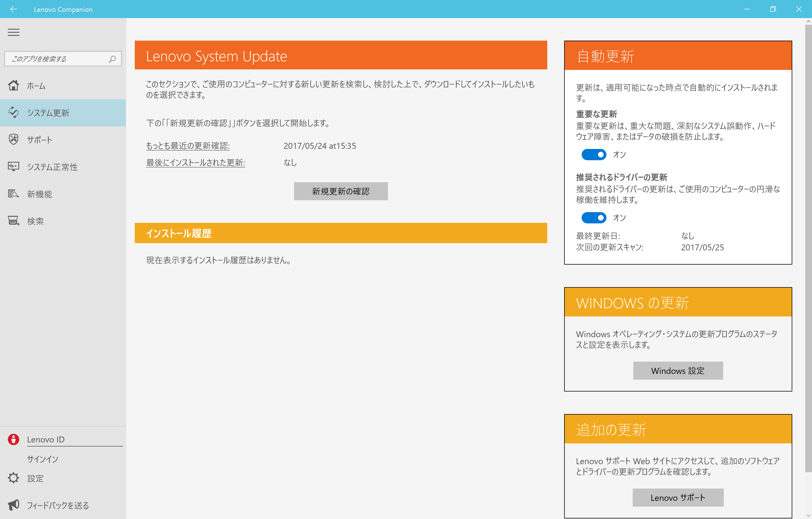Click the フィードバックを送る megaphone icon
This screenshot has height=519, width=812.
[x=14, y=505]
